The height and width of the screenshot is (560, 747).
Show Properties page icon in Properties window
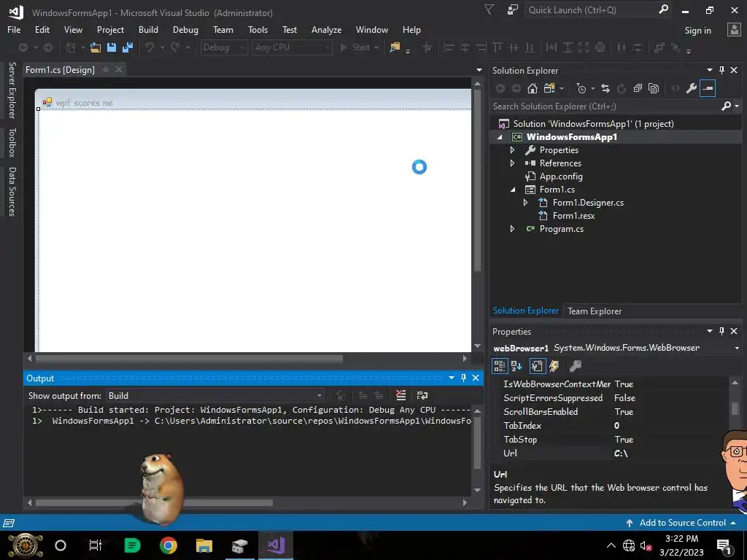[537, 366]
